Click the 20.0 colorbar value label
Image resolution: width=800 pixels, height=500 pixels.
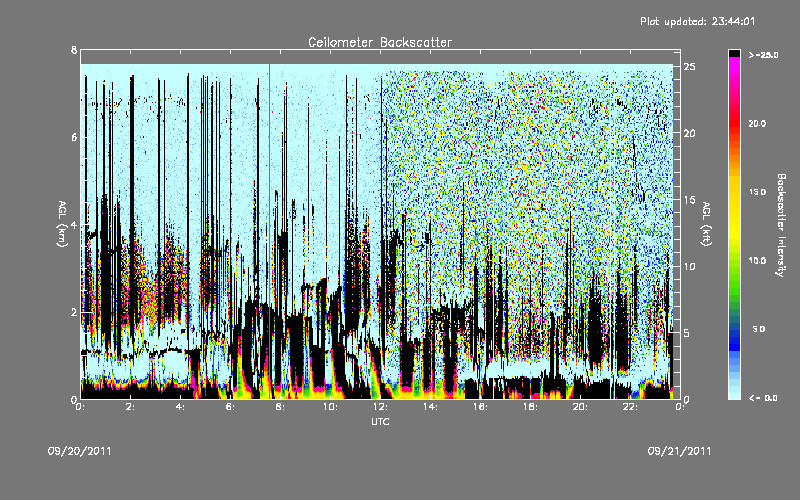coord(757,124)
